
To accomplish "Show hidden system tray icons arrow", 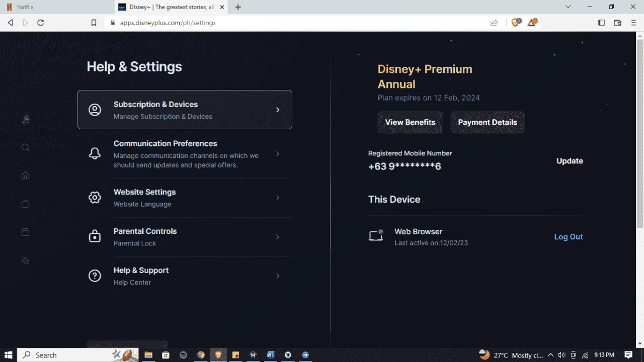I will pyautogui.click(x=550, y=355).
